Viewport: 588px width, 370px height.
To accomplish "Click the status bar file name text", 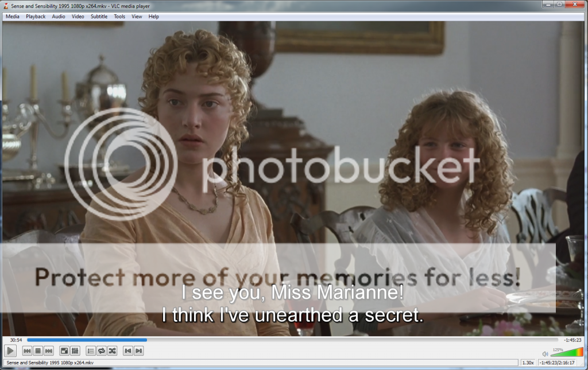I will click(51, 363).
